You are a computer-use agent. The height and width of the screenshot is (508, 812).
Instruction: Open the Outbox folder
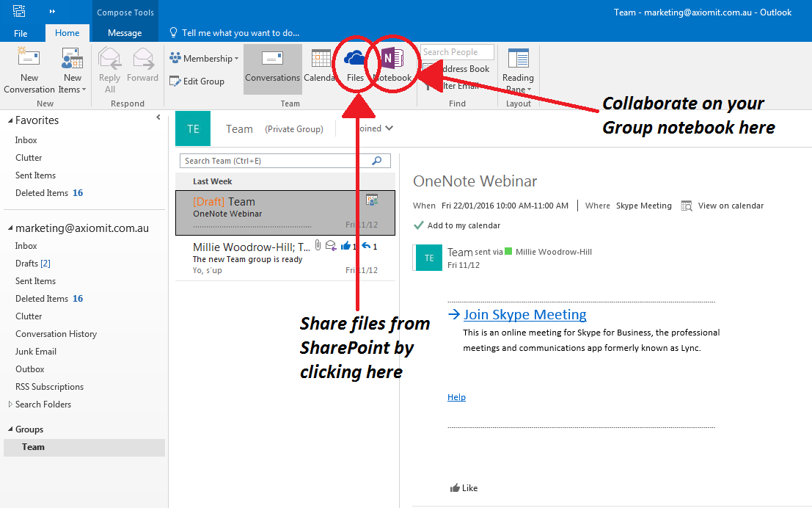click(x=29, y=369)
